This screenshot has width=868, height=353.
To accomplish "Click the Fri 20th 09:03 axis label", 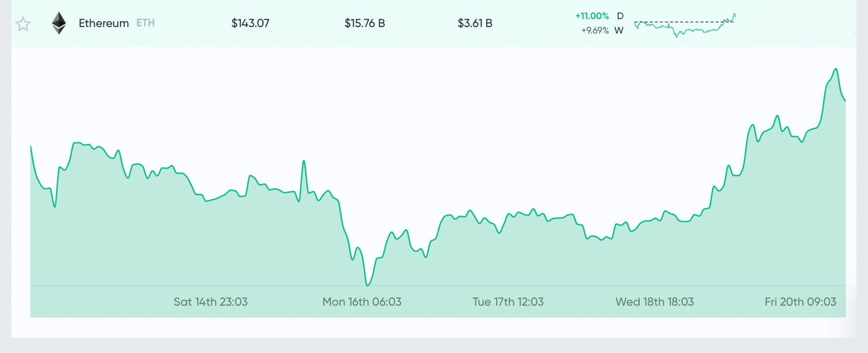I will 800,302.
